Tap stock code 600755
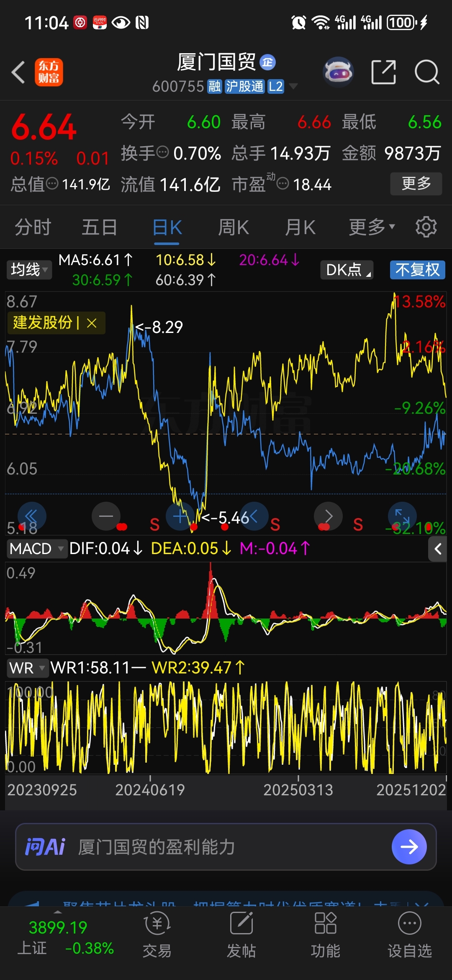The height and width of the screenshot is (980, 452). 178,87
